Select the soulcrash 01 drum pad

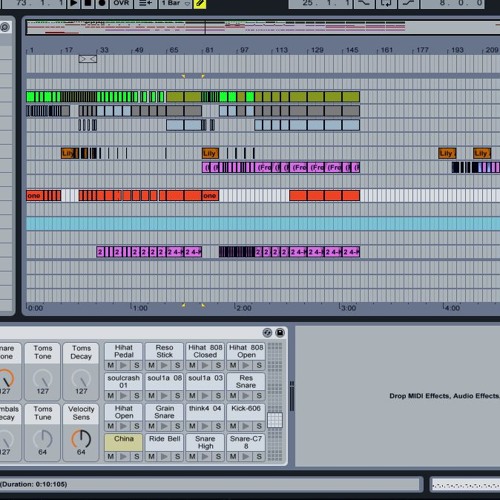point(124,381)
